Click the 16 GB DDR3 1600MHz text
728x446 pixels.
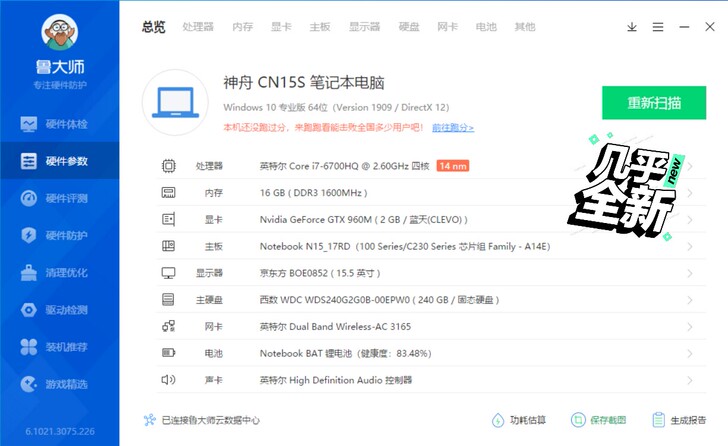point(313,193)
